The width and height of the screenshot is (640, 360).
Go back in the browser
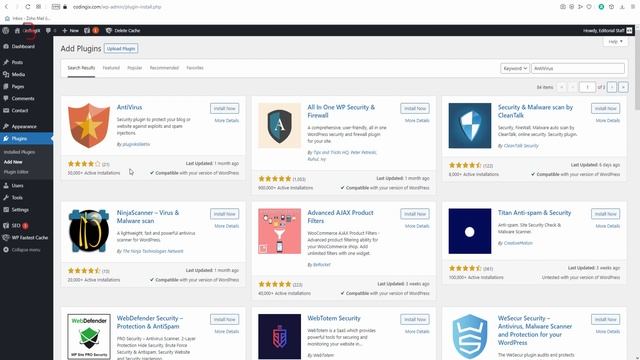tap(6, 7)
